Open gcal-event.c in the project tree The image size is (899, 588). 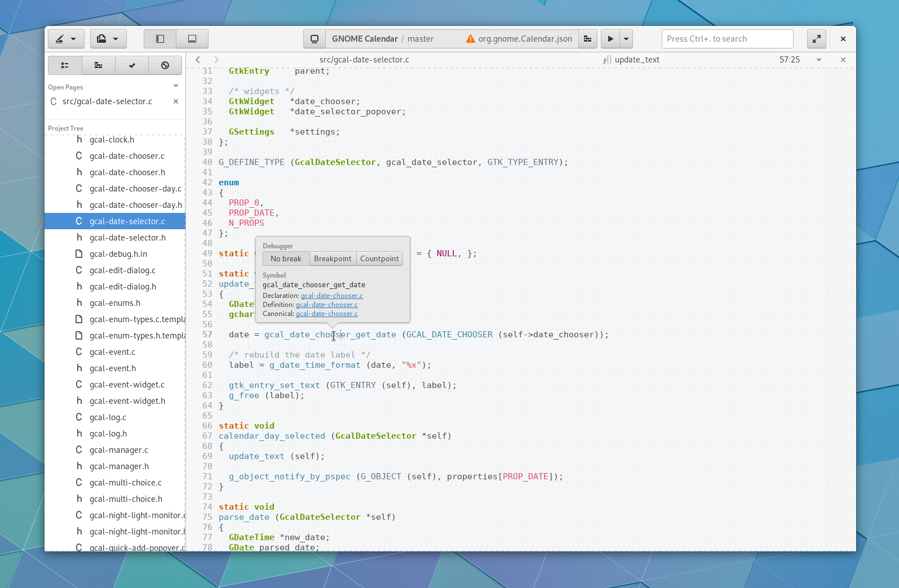(112, 352)
